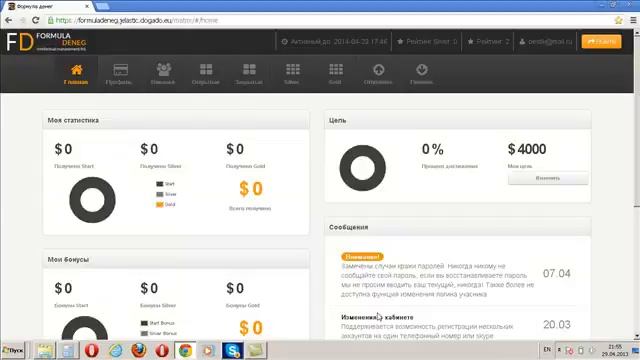This screenshot has height=360, width=640.
Task: Open the Профиль card tab
Action: (119, 74)
